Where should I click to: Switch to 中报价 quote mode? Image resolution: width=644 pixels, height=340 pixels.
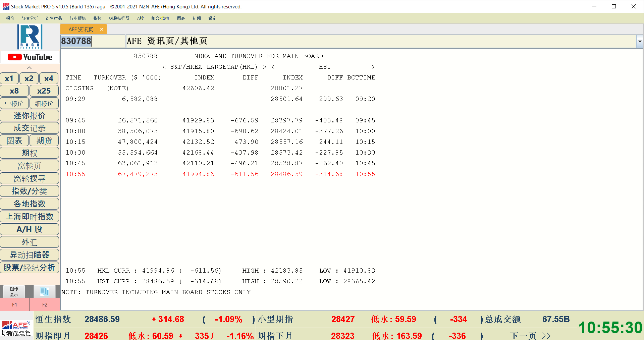pos(14,104)
